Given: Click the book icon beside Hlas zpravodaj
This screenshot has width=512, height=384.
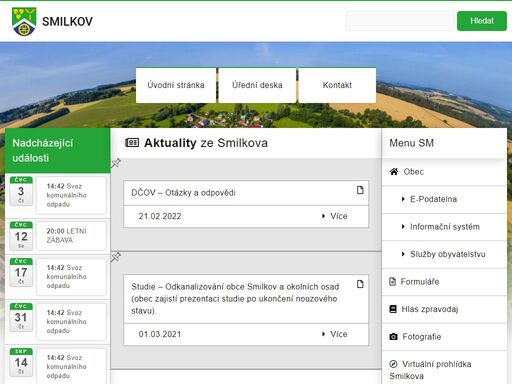Looking at the screenshot, I should click(393, 309).
